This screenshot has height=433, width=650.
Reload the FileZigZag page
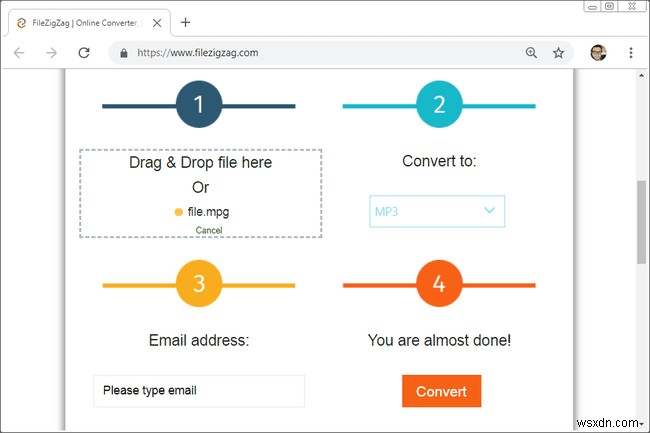click(84, 53)
